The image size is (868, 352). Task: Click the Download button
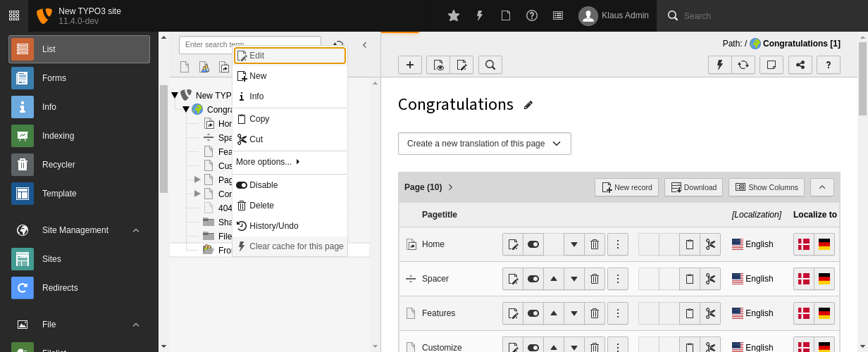tap(693, 187)
